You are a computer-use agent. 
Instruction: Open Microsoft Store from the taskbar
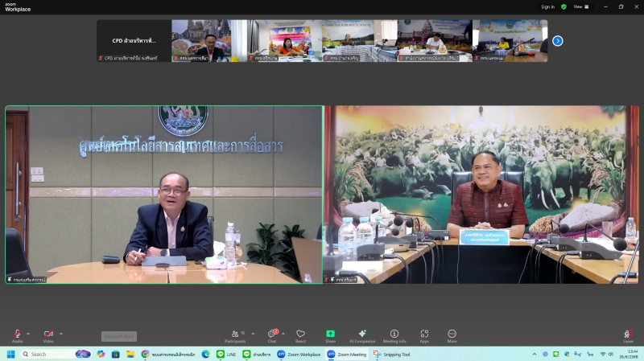115,354
